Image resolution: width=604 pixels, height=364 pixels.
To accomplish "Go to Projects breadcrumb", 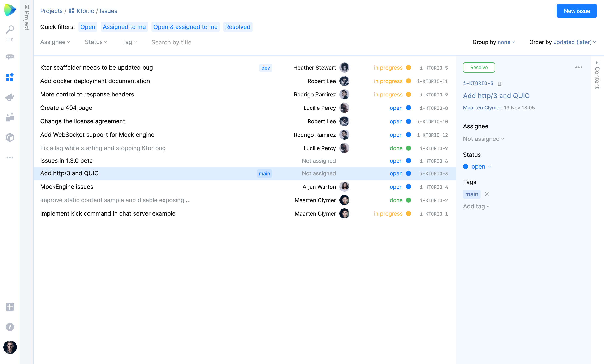I will tap(51, 11).
